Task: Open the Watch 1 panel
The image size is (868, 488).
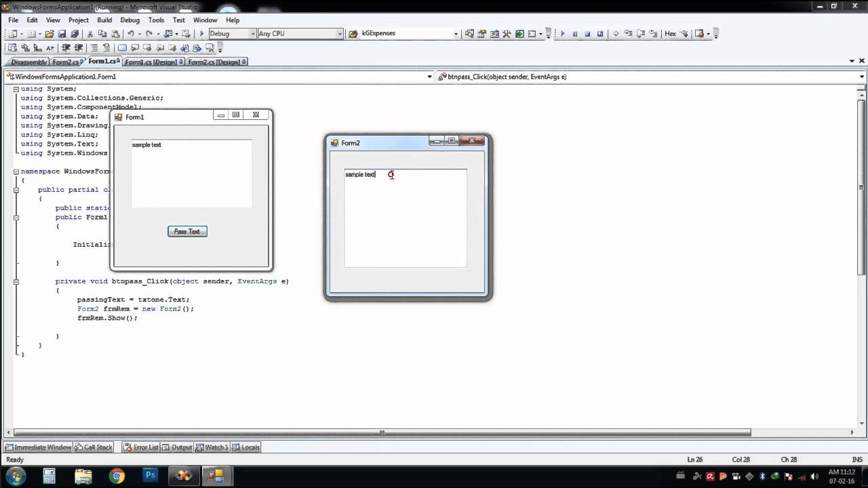Action: pyautogui.click(x=213, y=447)
